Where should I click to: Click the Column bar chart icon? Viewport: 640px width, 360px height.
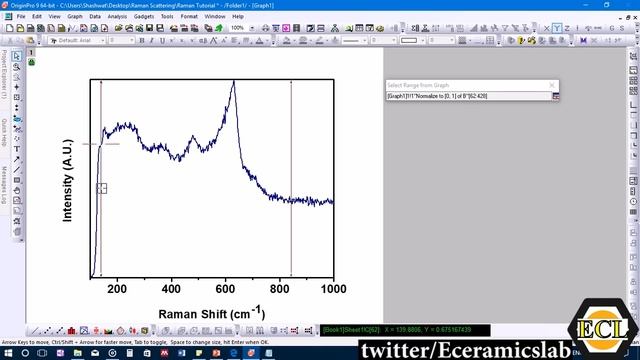click(72, 331)
